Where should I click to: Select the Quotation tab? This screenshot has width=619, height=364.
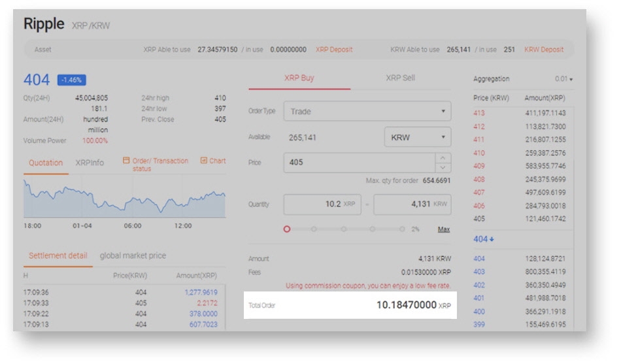(x=46, y=163)
